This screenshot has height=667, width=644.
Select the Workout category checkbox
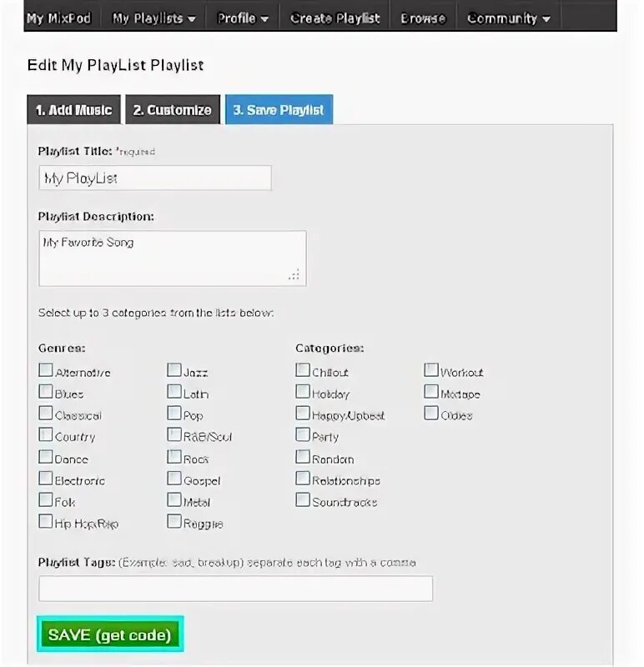[431, 370]
